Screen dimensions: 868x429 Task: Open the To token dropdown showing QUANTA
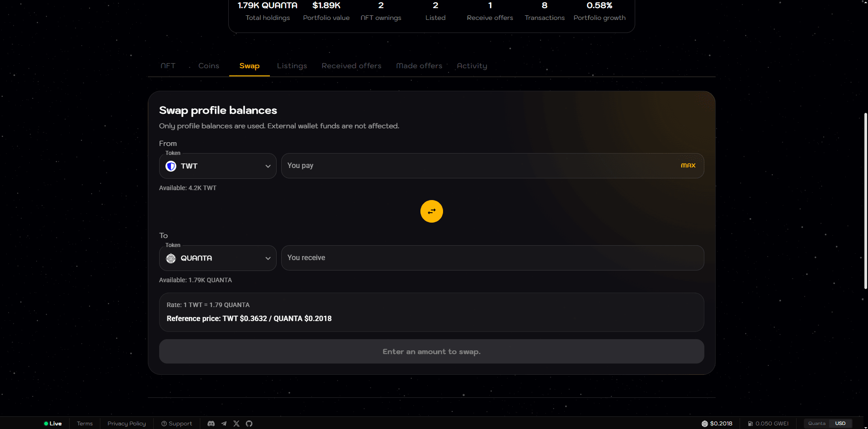point(218,258)
